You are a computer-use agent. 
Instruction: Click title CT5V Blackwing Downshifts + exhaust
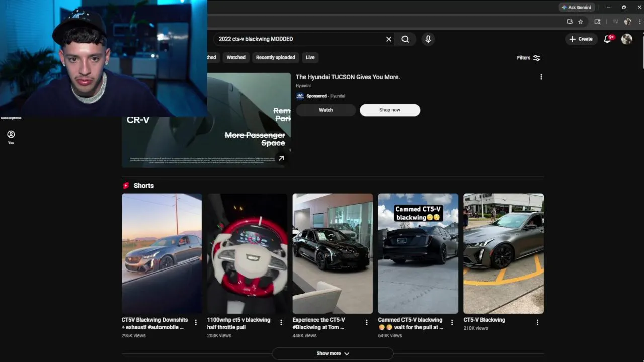click(154, 323)
